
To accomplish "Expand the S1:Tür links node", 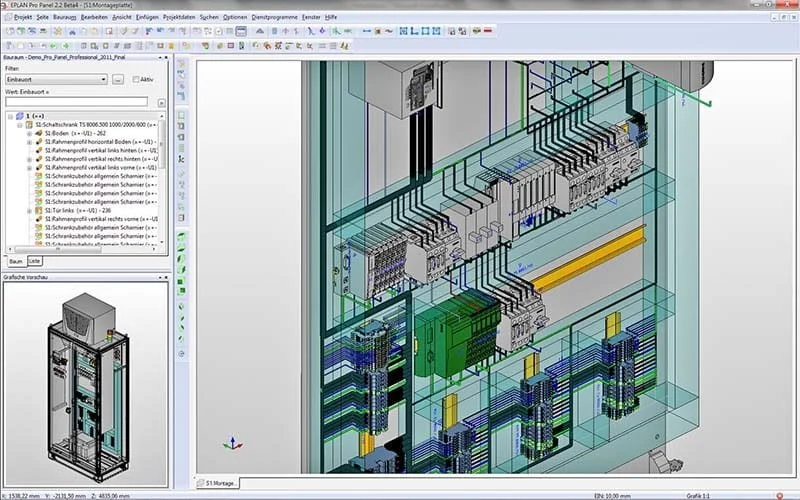I will (29, 210).
